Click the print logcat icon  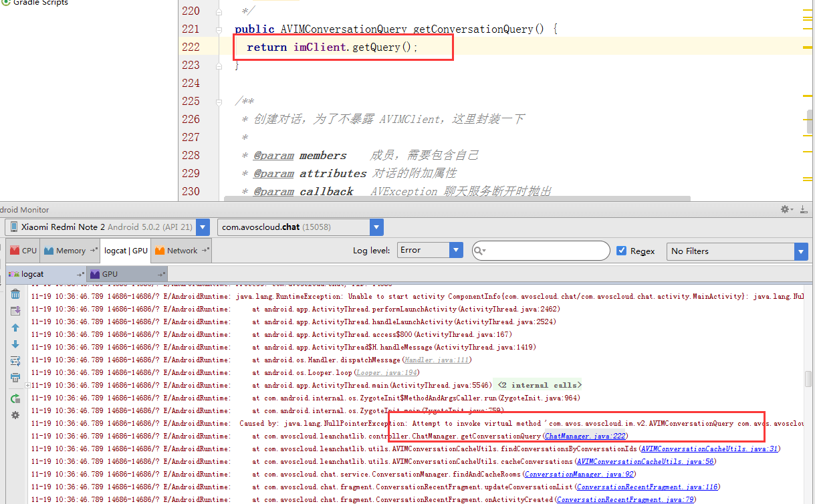[15, 378]
